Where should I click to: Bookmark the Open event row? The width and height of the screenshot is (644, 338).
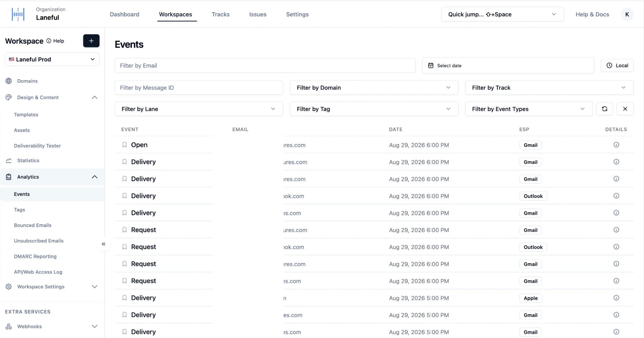124,145
